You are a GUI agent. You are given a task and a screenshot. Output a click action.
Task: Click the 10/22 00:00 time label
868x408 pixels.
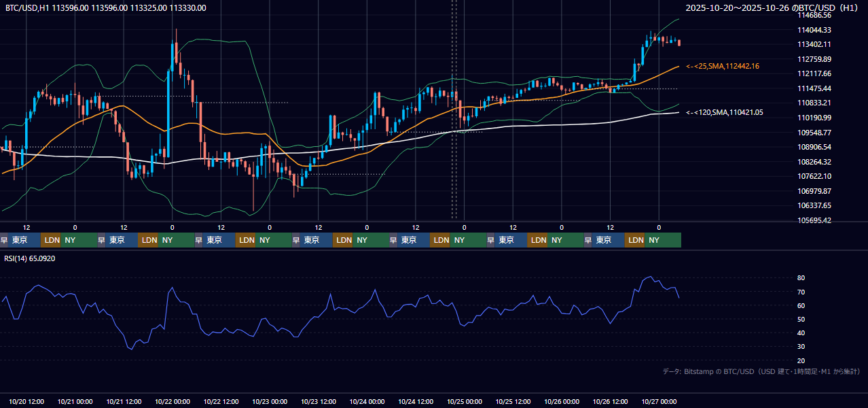[173, 401]
